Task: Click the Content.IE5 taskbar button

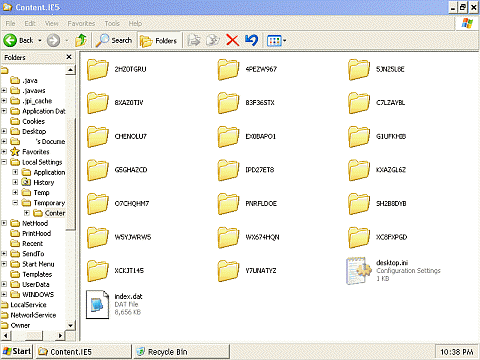Action: point(83,352)
